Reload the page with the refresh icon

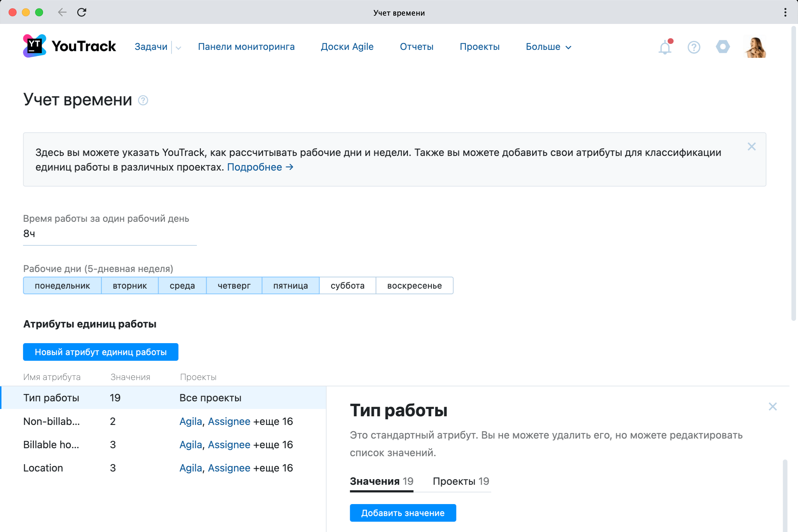[x=81, y=12]
